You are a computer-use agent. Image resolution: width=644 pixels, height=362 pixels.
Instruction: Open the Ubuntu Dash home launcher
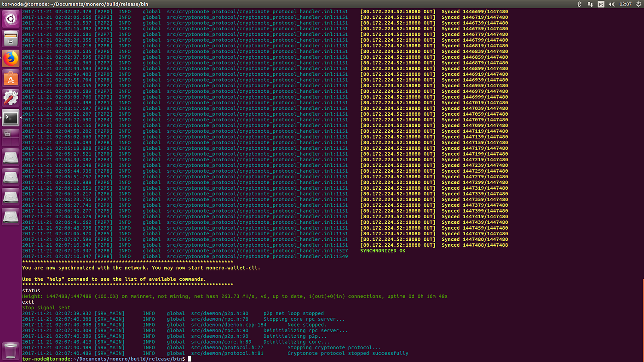[10, 19]
